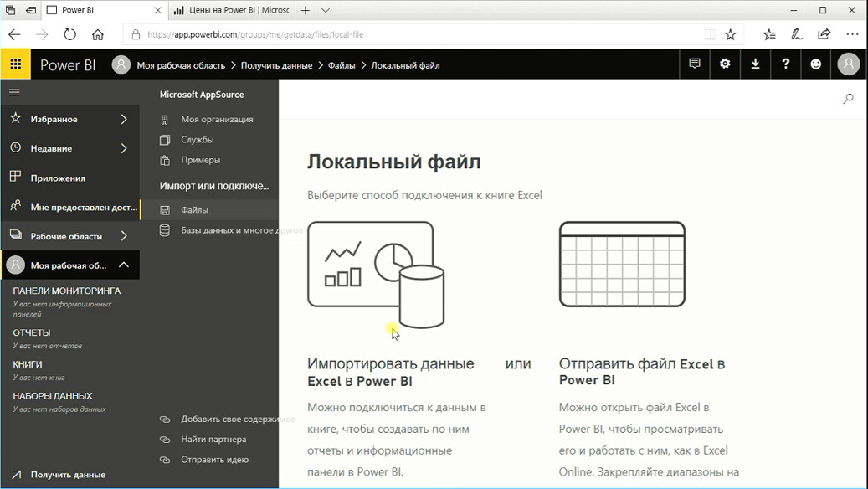Open the settings gear icon
The width and height of the screenshot is (868, 489).
coord(725,64)
